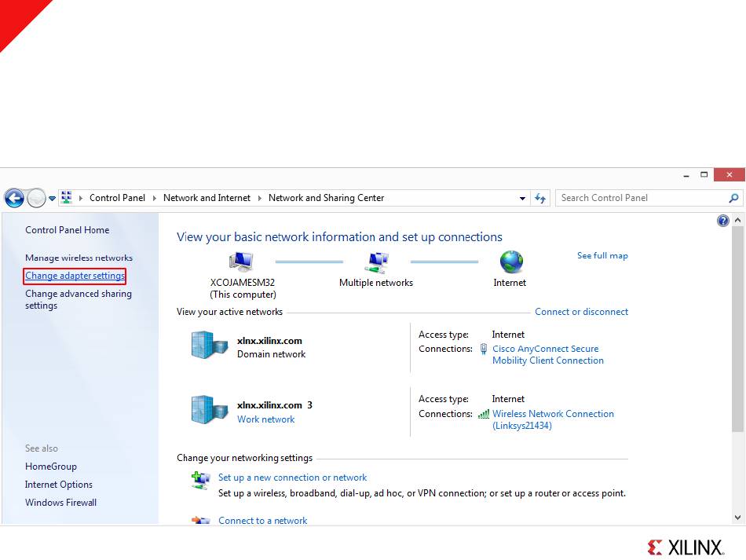This screenshot has width=746, height=560.
Task: Click the scrollbar up arrow
Action: tap(737, 220)
